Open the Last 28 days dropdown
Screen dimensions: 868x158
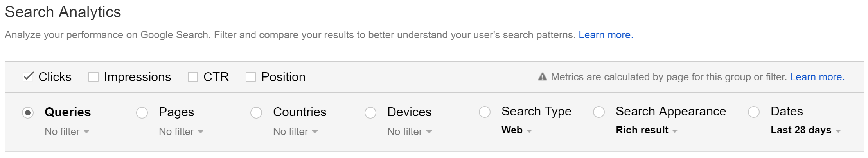805,130
